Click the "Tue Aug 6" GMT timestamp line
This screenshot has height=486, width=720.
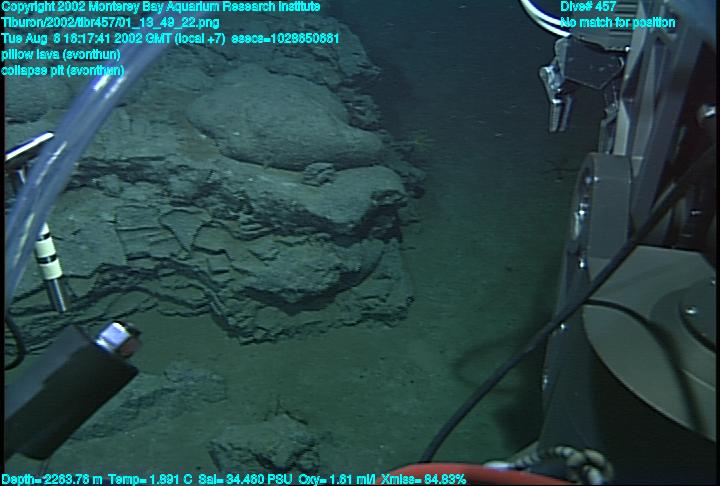point(170,39)
